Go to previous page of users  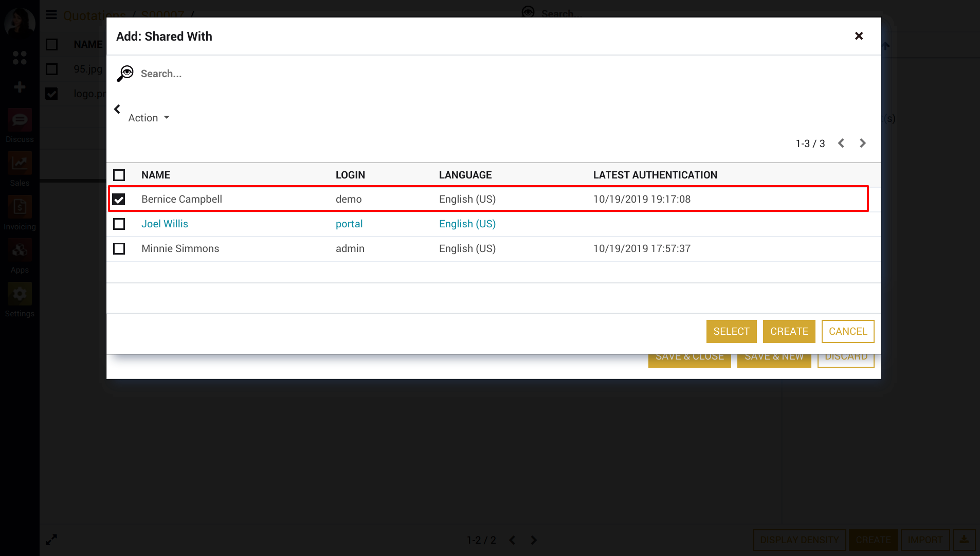click(x=841, y=144)
